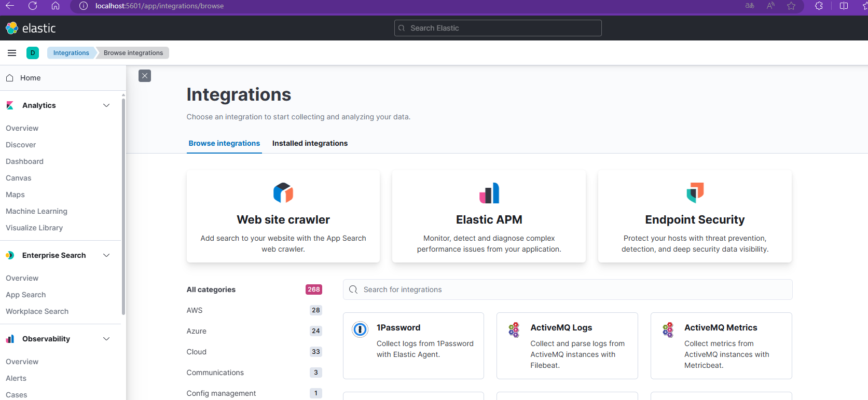Click the Enterprise Search logo icon

tap(10, 255)
